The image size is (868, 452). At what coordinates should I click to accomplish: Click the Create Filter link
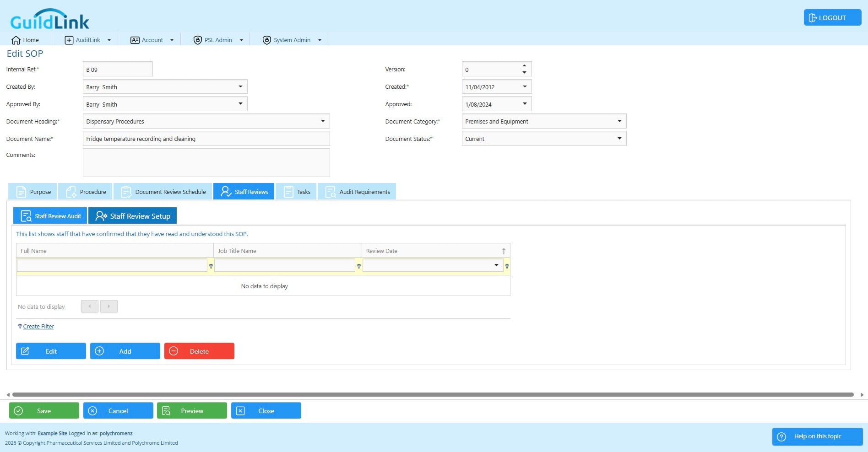(38, 327)
